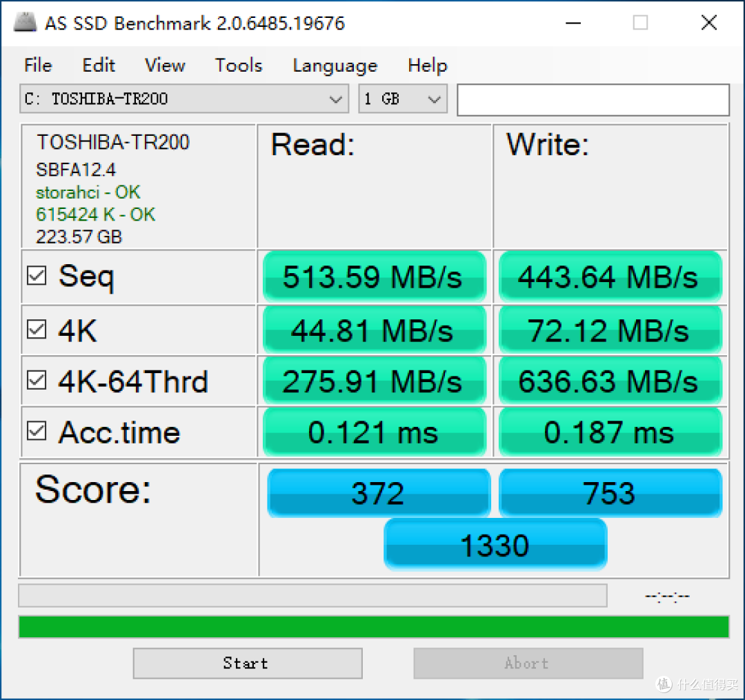Image resolution: width=745 pixels, height=700 pixels.
Task: Uncheck the Seq test checkbox
Action: 37,275
